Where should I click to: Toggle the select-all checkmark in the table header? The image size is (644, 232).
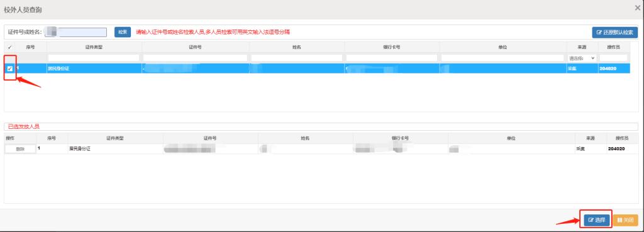point(10,47)
